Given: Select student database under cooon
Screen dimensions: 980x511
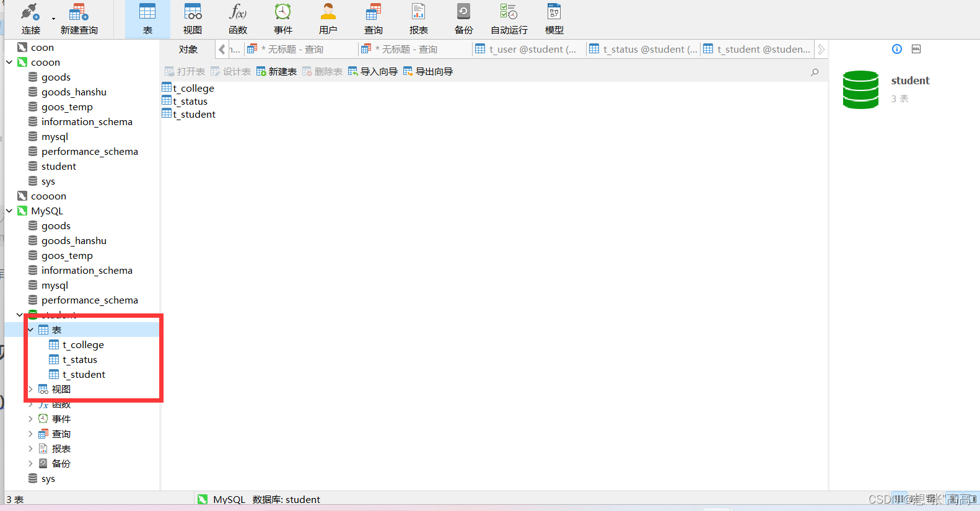Looking at the screenshot, I should tap(59, 166).
